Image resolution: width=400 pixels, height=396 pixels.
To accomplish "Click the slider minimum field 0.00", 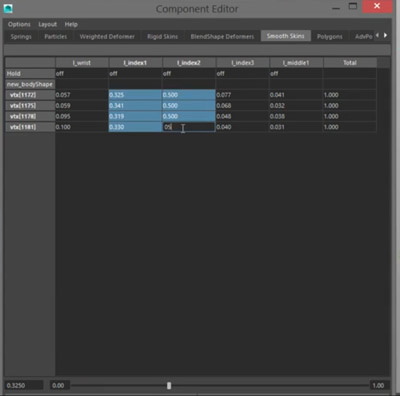I will [59, 385].
